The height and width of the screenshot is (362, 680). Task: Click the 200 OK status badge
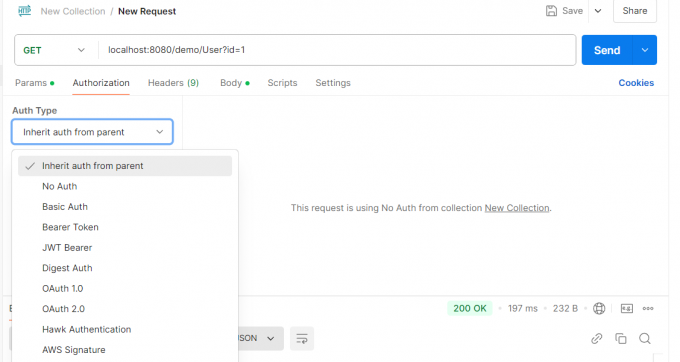470,308
